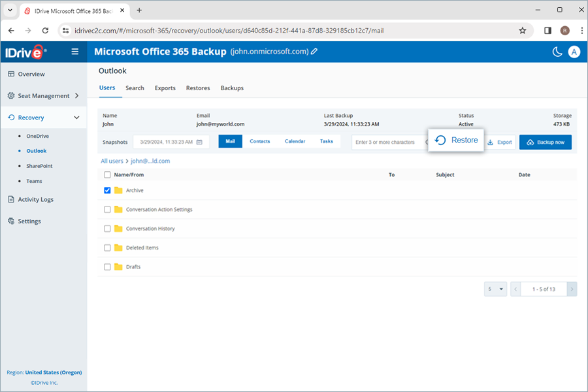
Task: Toggle dark mode moon icon
Action: click(557, 52)
